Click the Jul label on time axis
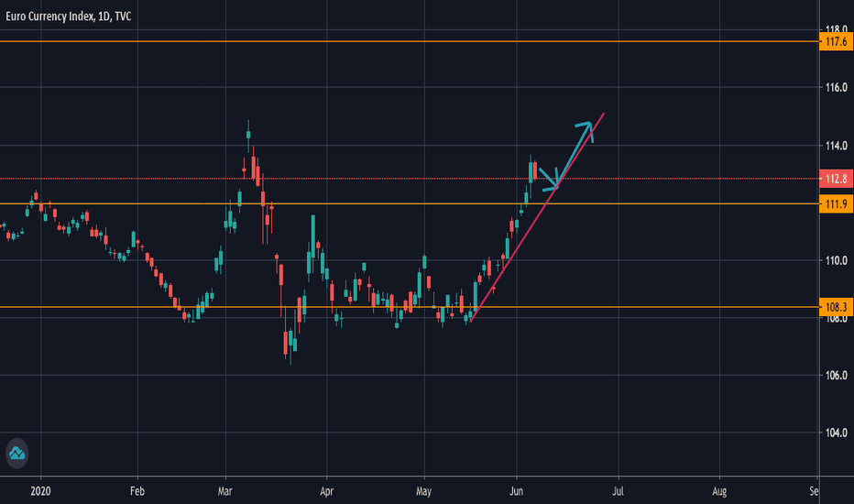Image resolution: width=854 pixels, height=504 pixels. tap(618, 491)
